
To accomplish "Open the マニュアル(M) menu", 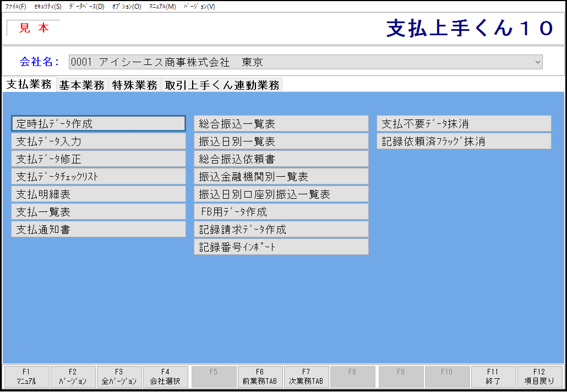I will pos(162,7).
